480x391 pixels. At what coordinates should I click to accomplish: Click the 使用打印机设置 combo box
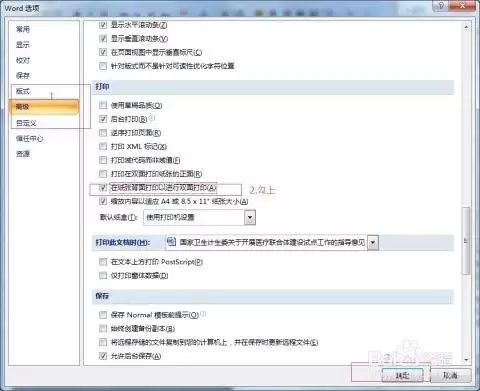tap(199, 218)
